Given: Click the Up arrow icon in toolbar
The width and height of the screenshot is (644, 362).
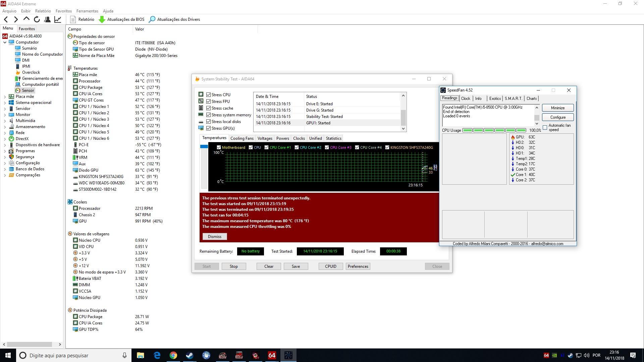Looking at the screenshot, I should (x=26, y=19).
